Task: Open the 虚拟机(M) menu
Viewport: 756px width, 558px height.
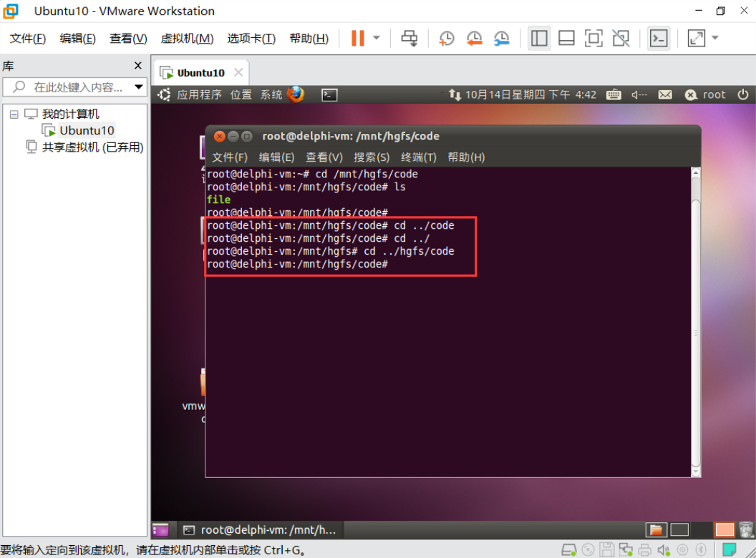Action: click(x=187, y=39)
